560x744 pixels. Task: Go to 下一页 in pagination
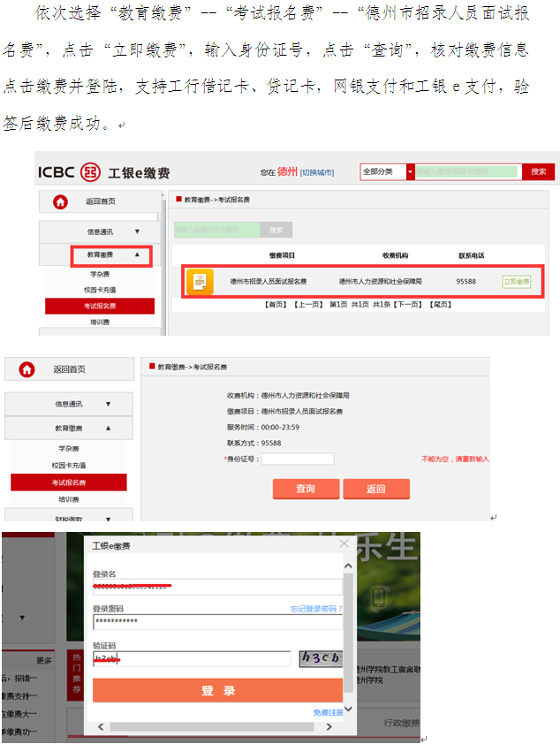coord(407,305)
